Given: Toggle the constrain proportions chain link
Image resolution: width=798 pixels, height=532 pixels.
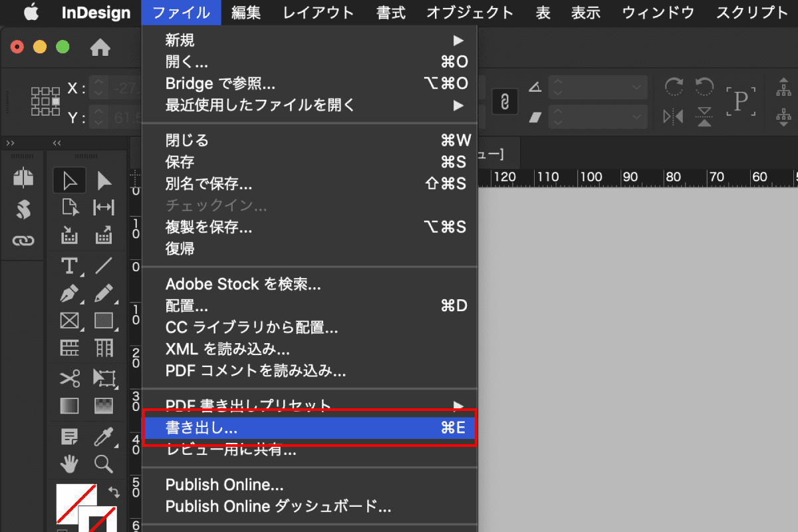Looking at the screenshot, I should click(x=505, y=102).
